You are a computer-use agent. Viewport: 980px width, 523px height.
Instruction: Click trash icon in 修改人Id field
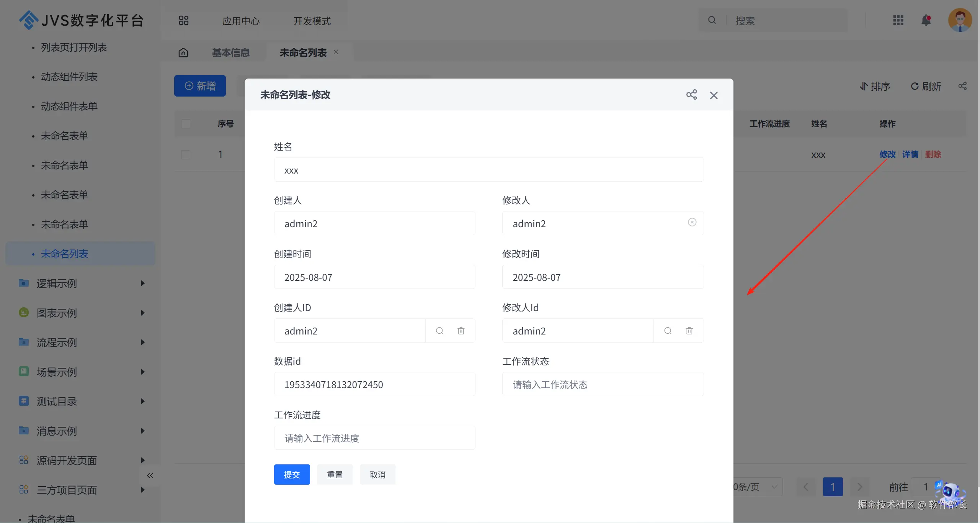coord(689,331)
